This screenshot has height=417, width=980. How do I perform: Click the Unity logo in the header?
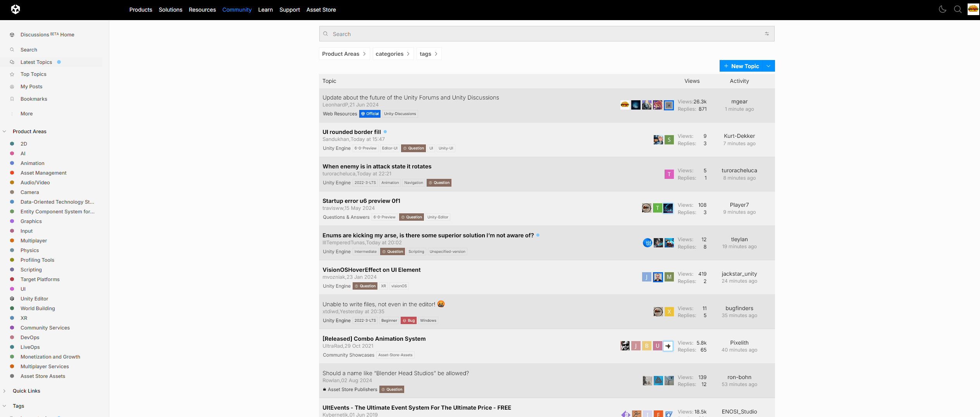click(16, 9)
